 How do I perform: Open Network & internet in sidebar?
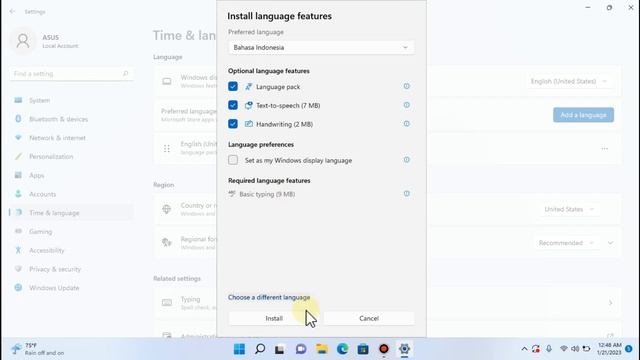(x=71, y=138)
